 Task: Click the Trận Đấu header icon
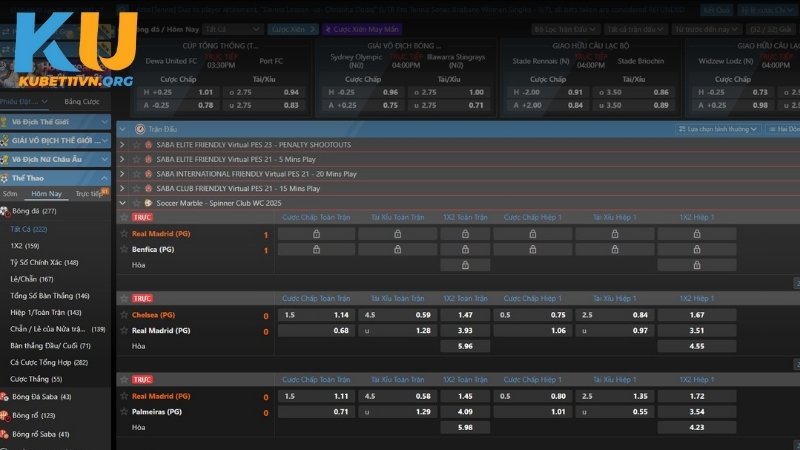(x=139, y=129)
